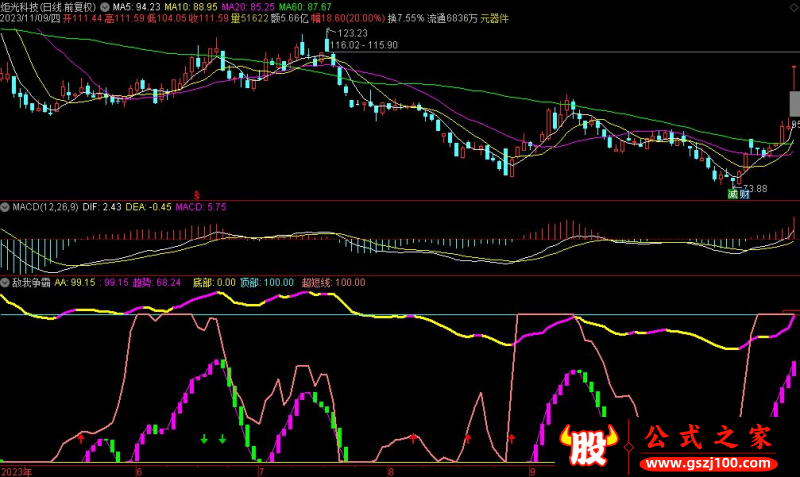Screen dimensions: 800x477
Task: Select the 趋势: 68.24 value
Action: click(x=157, y=283)
